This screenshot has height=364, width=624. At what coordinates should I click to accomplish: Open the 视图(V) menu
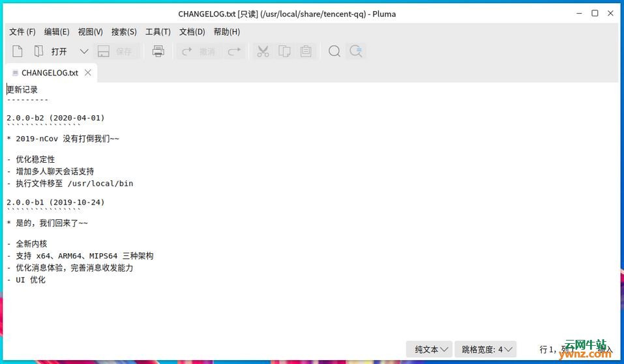click(91, 32)
